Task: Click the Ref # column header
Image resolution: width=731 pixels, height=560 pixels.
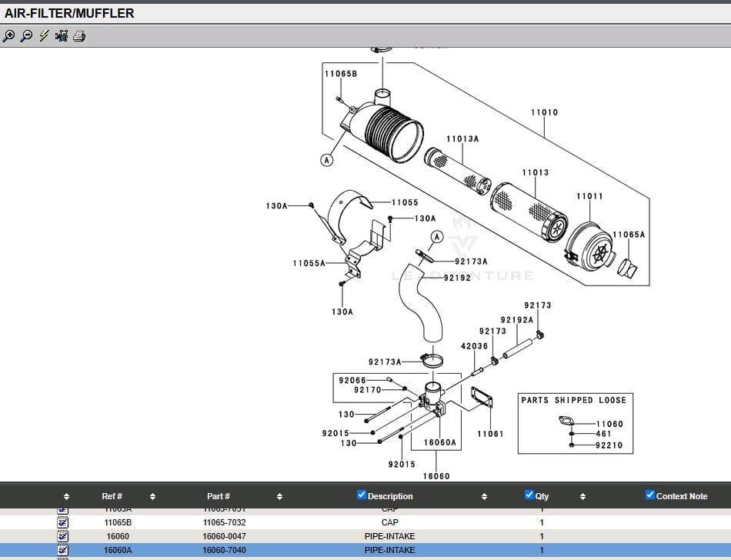Action: 112,497
